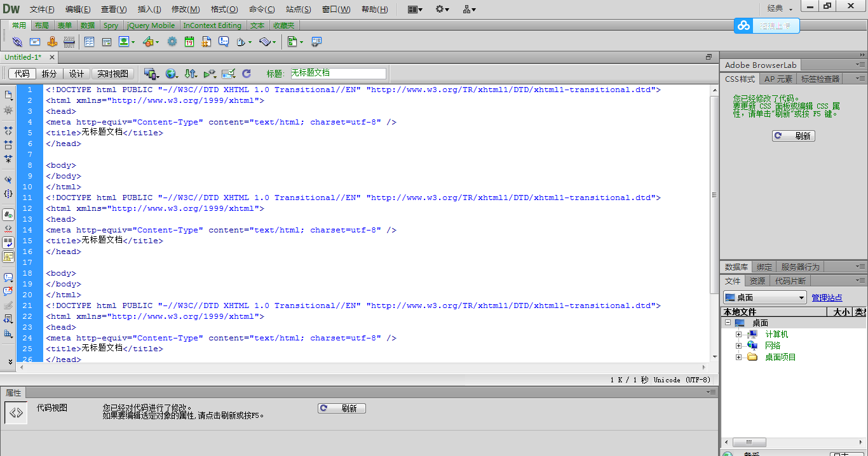Open documents icon in coding toolbar
The height and width of the screenshot is (456, 868).
pos(8,95)
